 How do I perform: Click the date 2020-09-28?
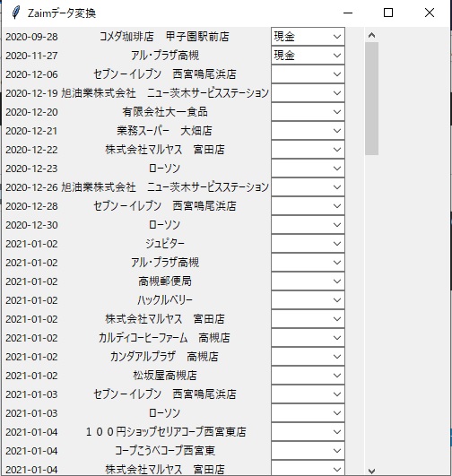(31, 37)
